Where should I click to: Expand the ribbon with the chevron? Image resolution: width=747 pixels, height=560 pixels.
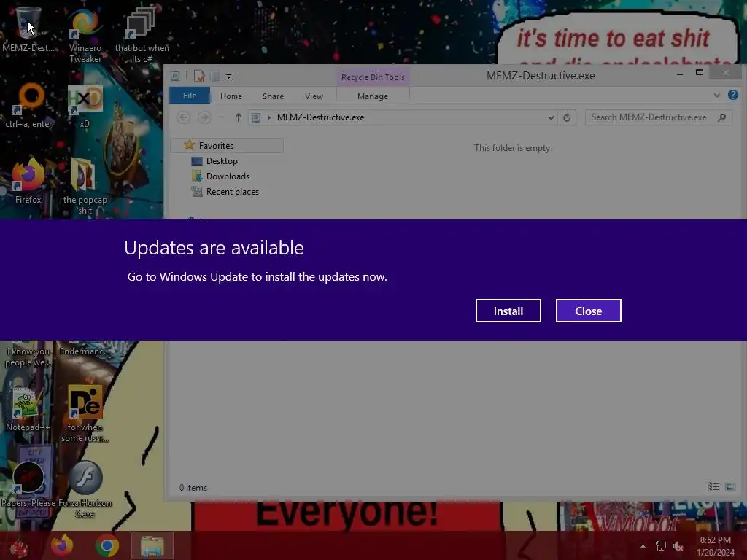coord(716,96)
